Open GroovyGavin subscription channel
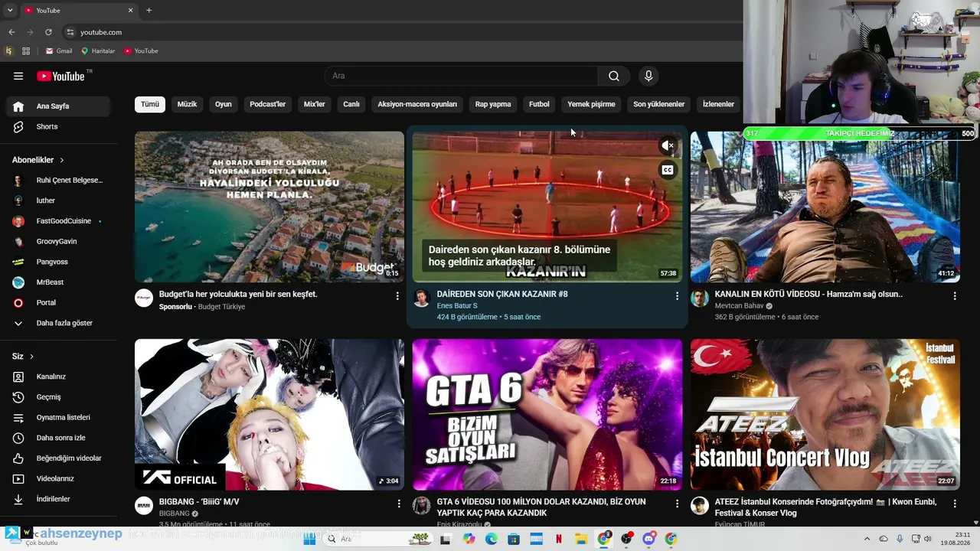980x551 pixels. click(58, 242)
